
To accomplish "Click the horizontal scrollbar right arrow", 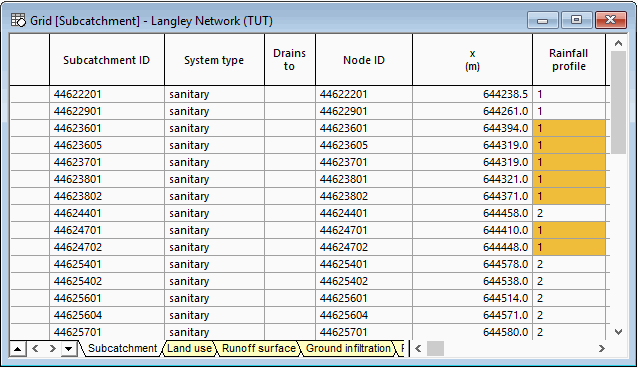I will [x=602, y=348].
